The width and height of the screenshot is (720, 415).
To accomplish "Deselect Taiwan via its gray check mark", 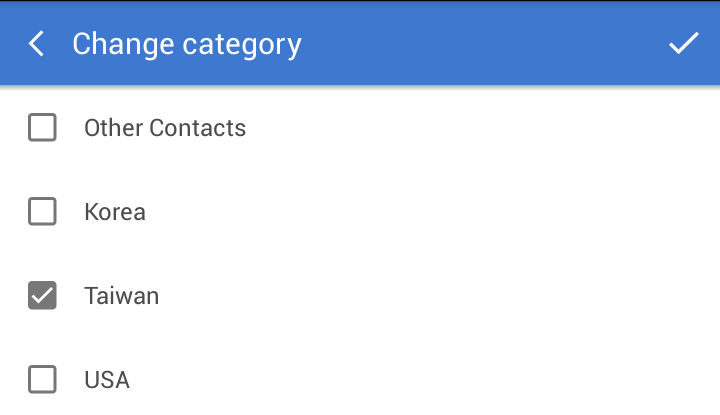I will (x=42, y=296).
